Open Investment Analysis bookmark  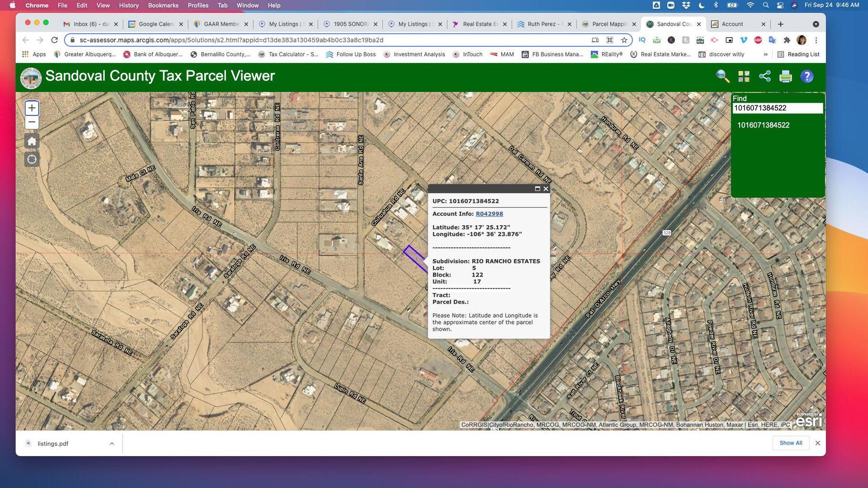click(414, 54)
